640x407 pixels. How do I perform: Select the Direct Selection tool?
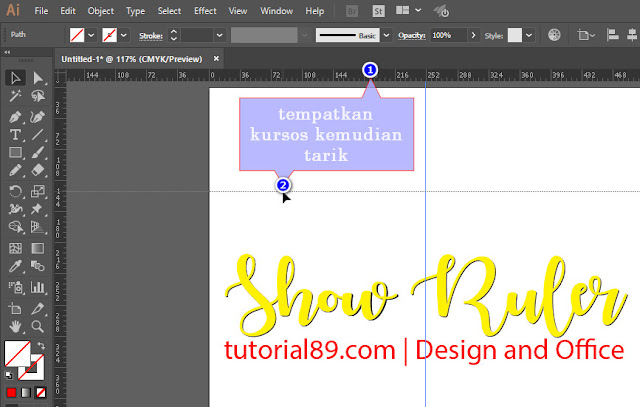pos(38,78)
